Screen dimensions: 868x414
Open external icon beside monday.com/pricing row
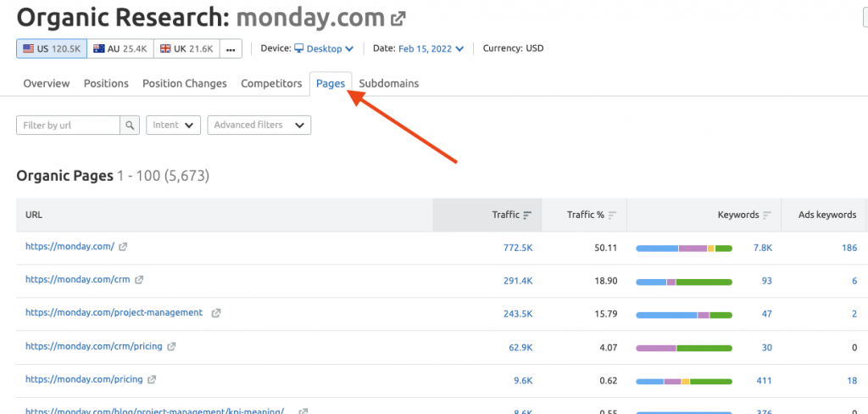point(152,380)
